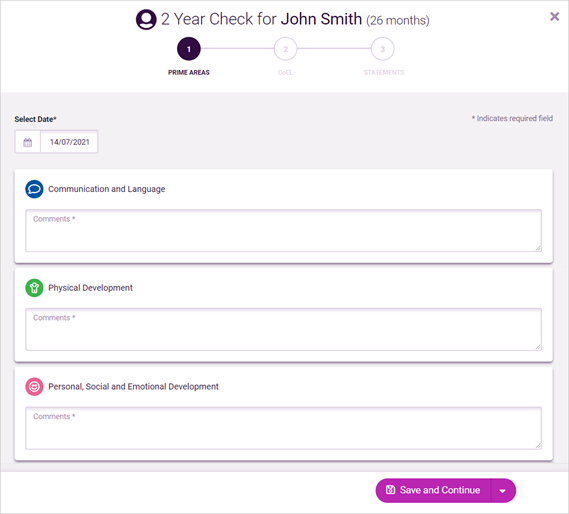Click the green Physical Development icon
The height and width of the screenshot is (514, 569).
coord(34,288)
